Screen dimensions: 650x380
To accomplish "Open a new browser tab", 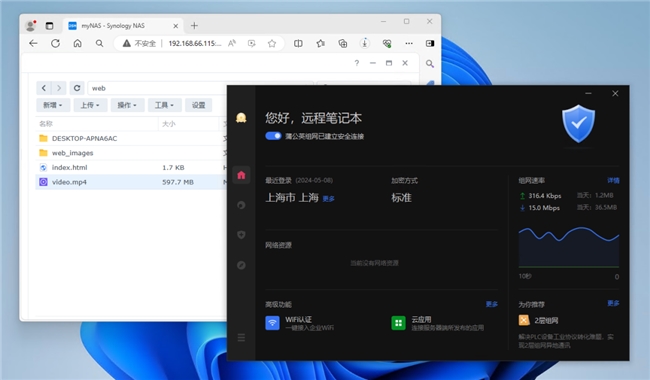I will coord(194,26).
